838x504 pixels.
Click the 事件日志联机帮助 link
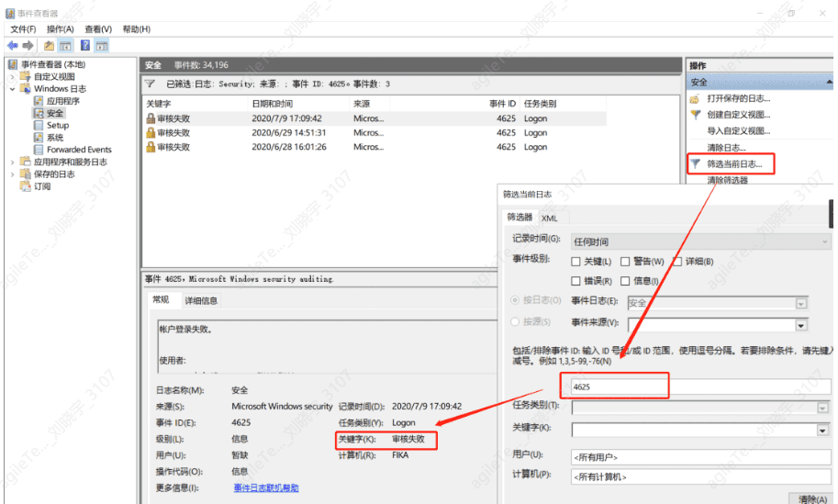click(265, 487)
